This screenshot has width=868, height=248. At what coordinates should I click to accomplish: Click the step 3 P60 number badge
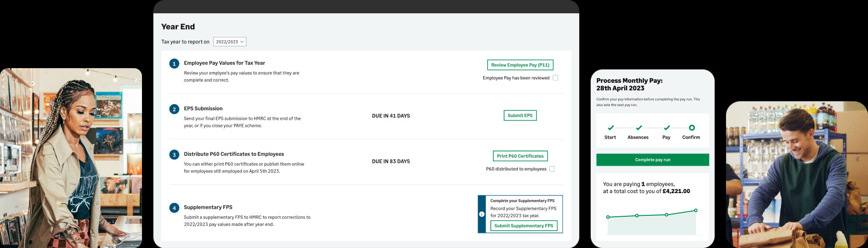[x=174, y=155]
